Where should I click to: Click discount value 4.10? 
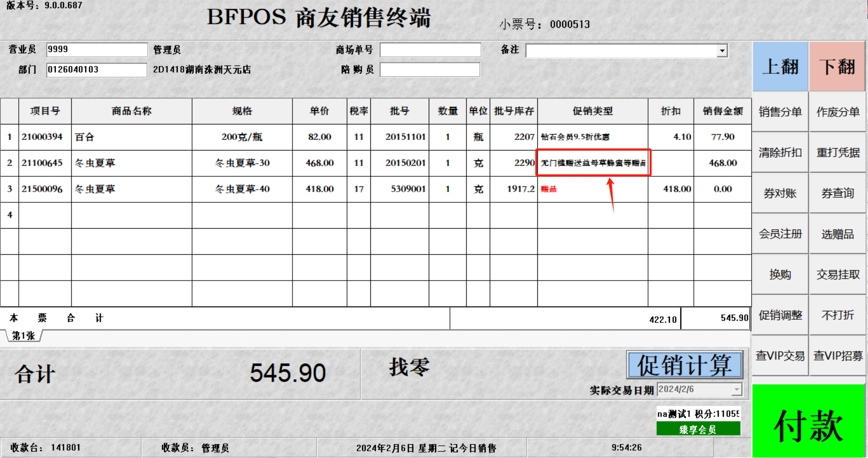[671, 137]
